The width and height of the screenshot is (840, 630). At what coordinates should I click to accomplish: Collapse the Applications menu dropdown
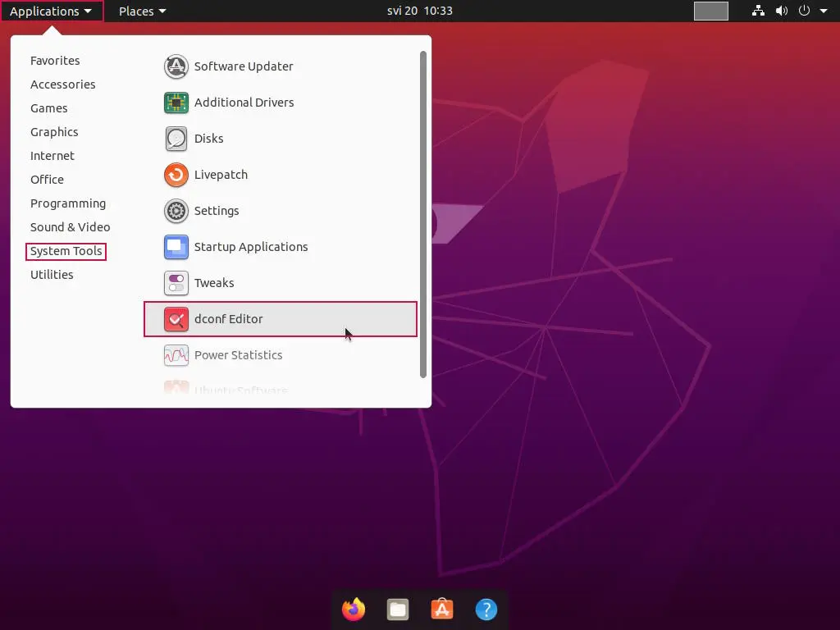51,11
